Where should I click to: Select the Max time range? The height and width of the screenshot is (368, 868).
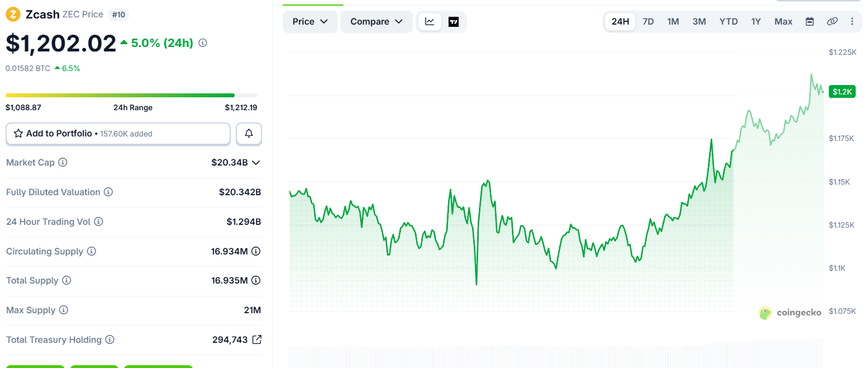783,22
